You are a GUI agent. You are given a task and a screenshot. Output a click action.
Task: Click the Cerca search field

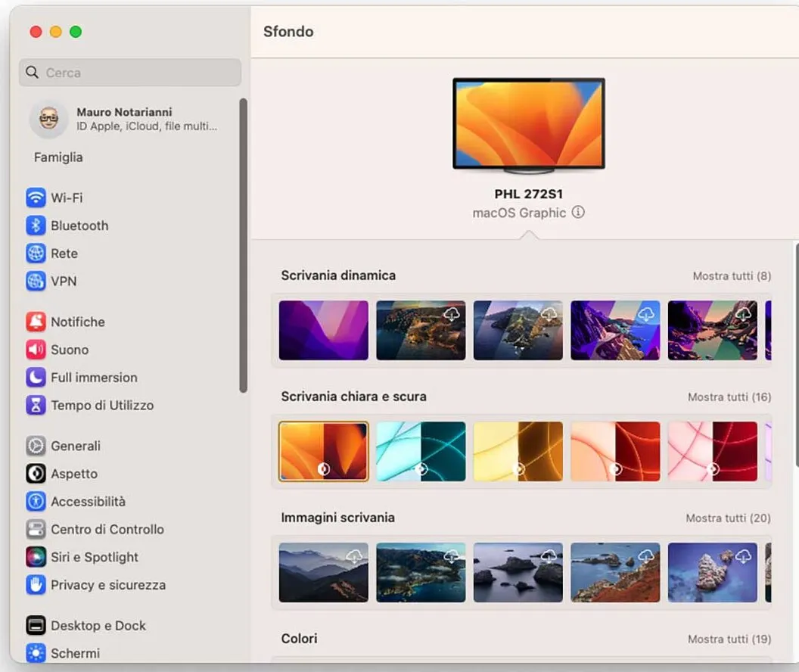pyautogui.click(x=129, y=72)
